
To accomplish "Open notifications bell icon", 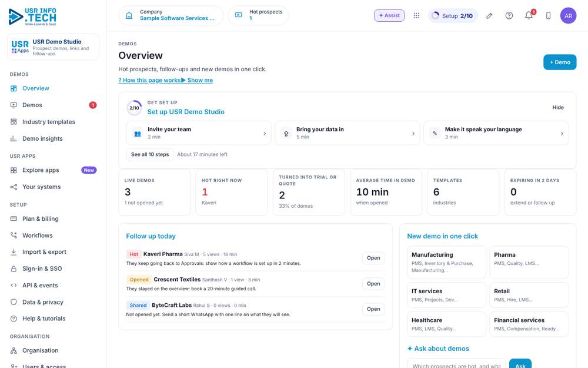I will coord(529,15).
